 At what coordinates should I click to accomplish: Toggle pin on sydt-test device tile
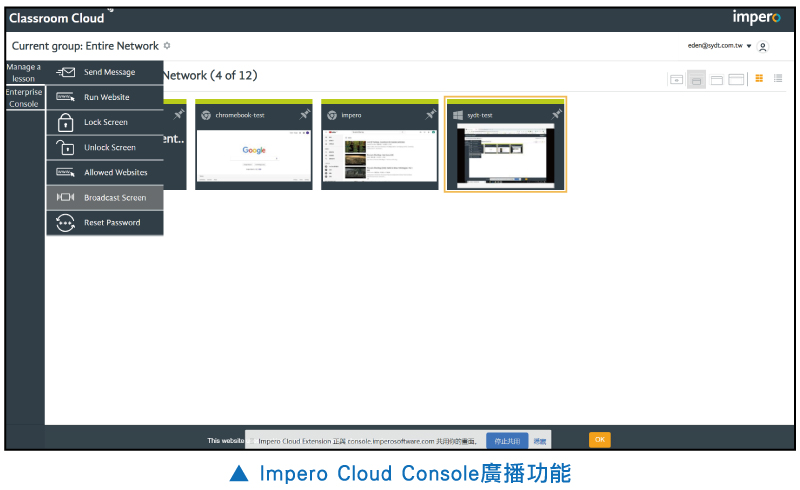pos(556,115)
